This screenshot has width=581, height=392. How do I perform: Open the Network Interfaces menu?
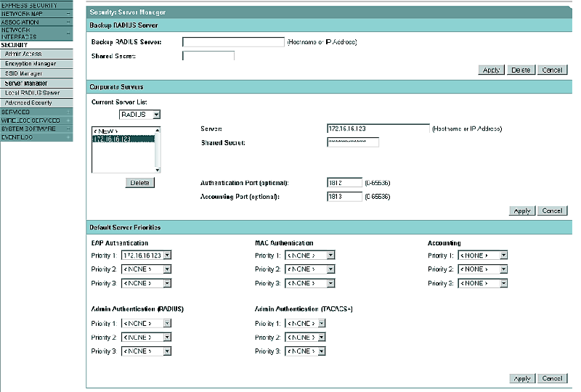click(x=36, y=33)
